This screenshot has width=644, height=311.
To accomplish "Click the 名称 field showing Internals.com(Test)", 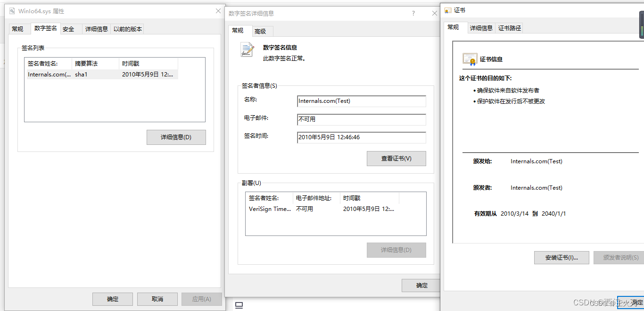I will (361, 101).
